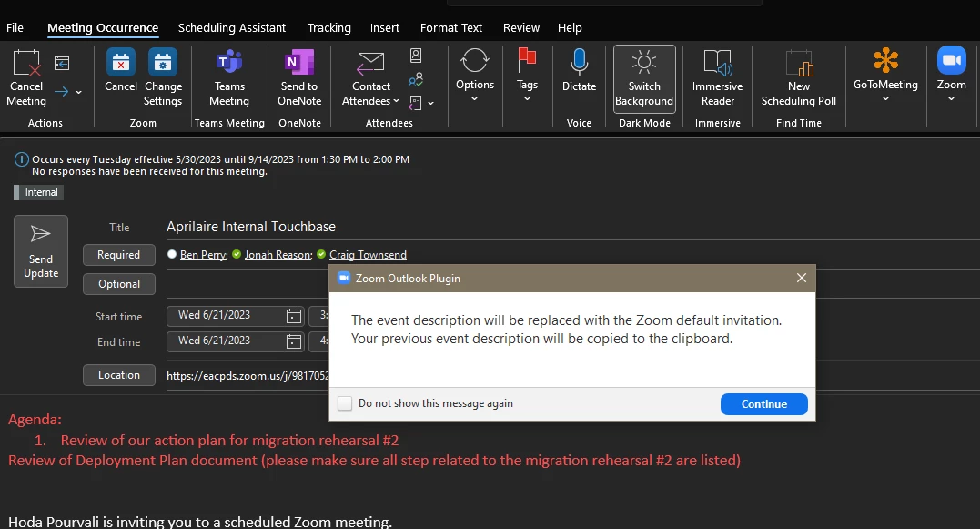980x529 pixels.
Task: Open the eacpds.zoom.us meeting link
Action: click(248, 376)
